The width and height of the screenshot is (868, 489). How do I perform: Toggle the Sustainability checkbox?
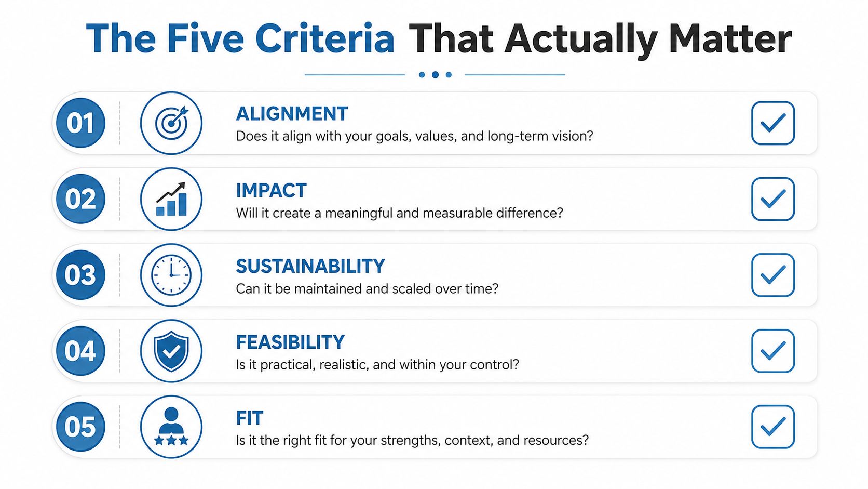(x=773, y=275)
